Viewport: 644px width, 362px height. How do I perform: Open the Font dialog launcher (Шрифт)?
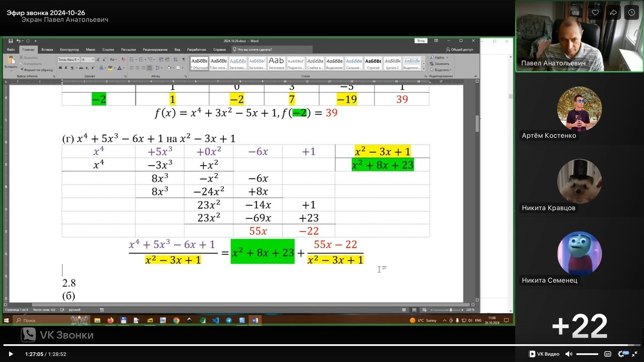coord(125,76)
